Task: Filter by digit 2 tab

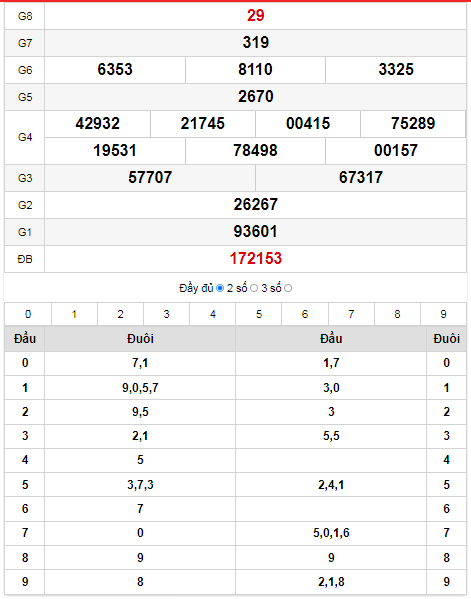Action: 120,314
